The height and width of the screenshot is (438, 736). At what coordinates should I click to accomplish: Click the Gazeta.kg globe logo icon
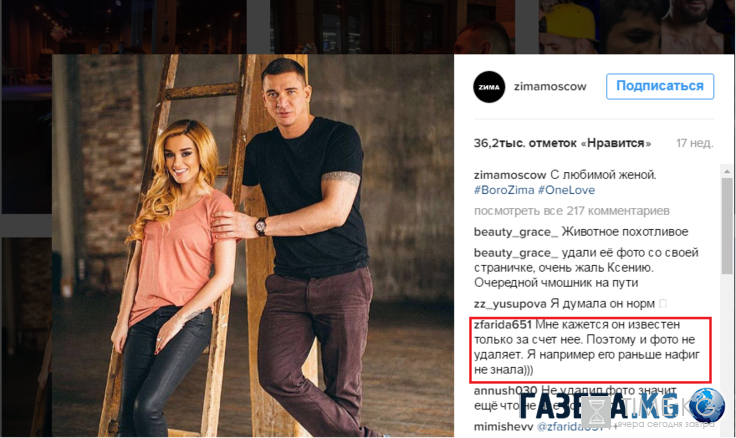[706, 406]
